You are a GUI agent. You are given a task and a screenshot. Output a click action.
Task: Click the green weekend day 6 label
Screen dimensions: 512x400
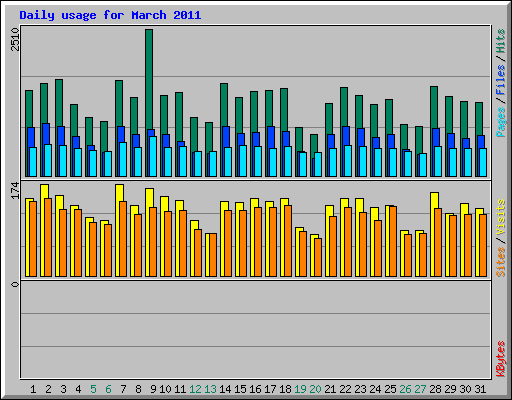point(108,389)
